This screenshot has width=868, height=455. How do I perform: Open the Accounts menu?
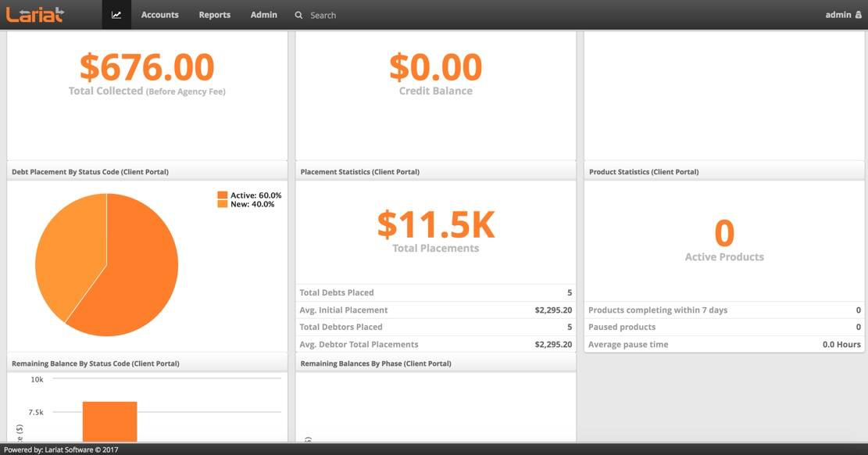coord(159,14)
